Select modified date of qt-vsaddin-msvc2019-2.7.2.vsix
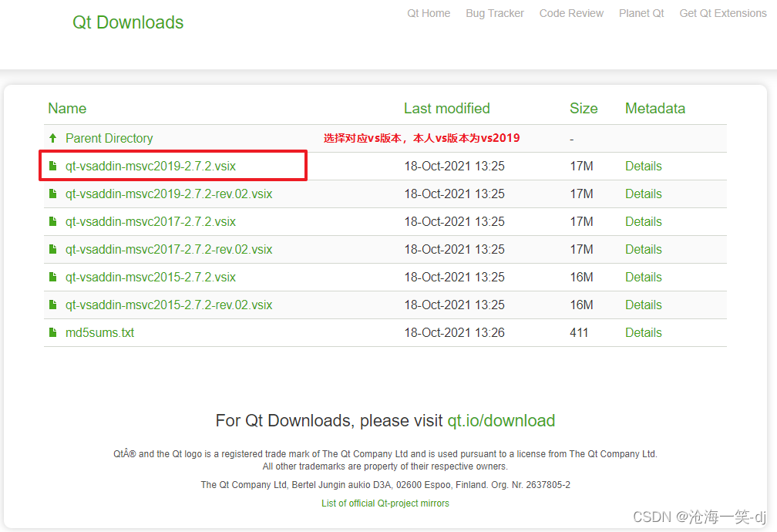Image resolution: width=777 pixels, height=532 pixels. (x=455, y=166)
